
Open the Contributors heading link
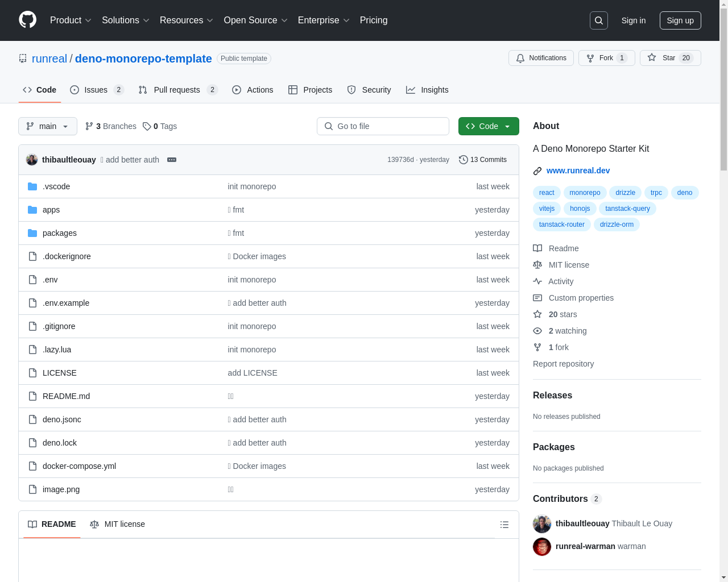coord(566,499)
